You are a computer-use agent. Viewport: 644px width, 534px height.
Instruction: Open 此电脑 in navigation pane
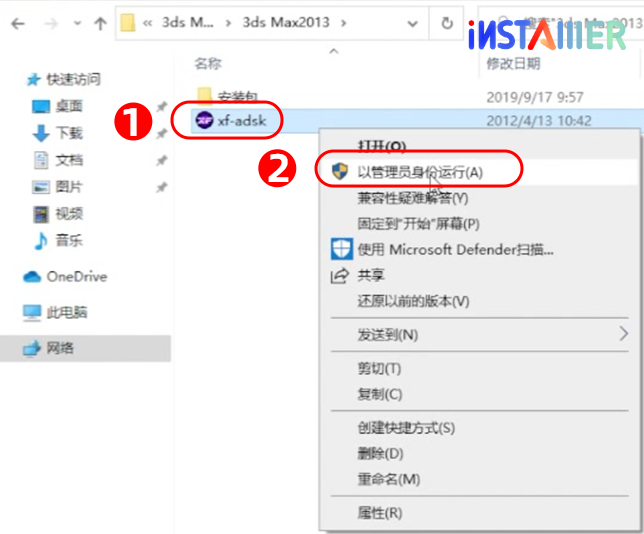pyautogui.click(x=67, y=312)
